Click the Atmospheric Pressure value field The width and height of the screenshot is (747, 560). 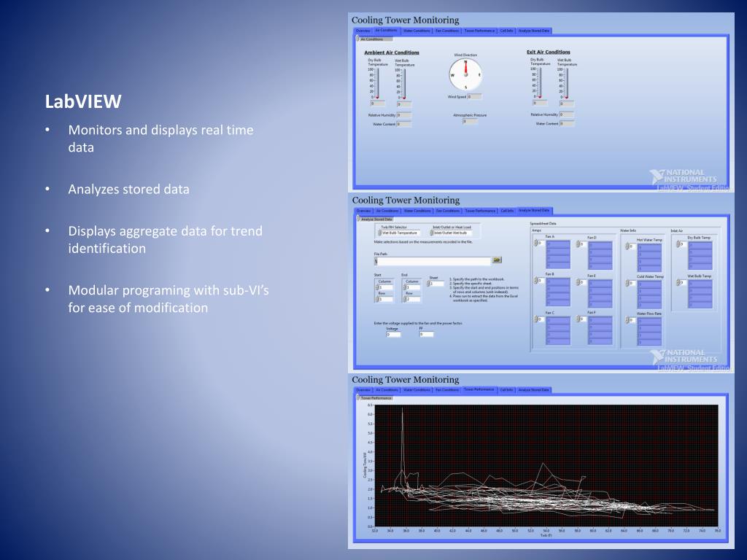pos(470,122)
